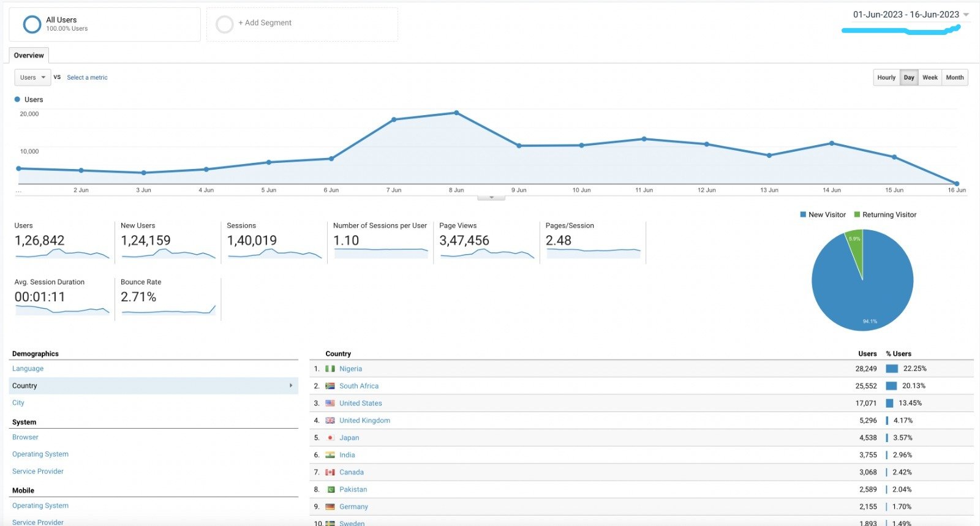Select Browser under System
Screen dimensions: 980x526
25,437
